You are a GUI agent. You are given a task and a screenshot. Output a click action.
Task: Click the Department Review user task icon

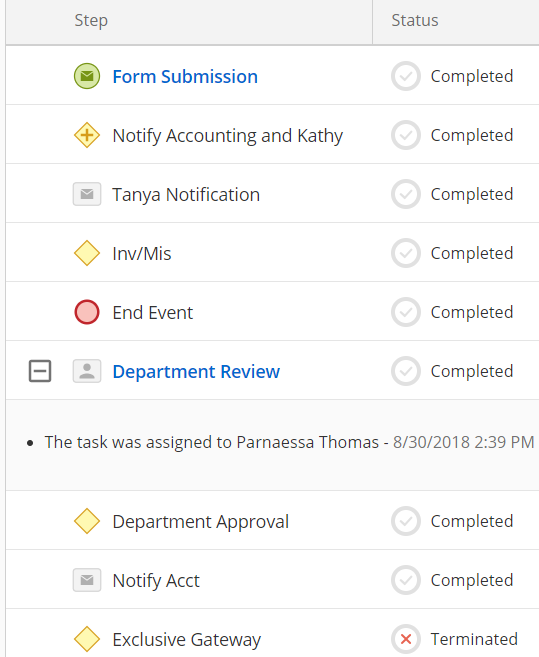tap(87, 371)
